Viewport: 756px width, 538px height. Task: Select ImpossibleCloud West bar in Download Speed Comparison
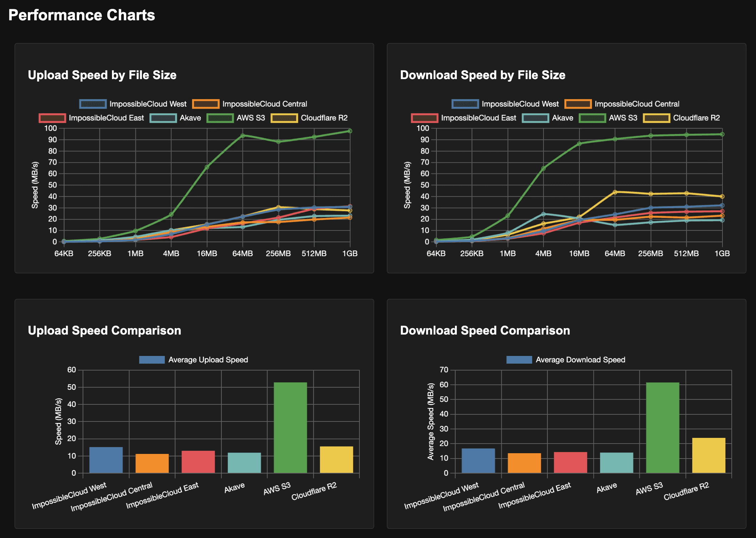[x=478, y=461]
